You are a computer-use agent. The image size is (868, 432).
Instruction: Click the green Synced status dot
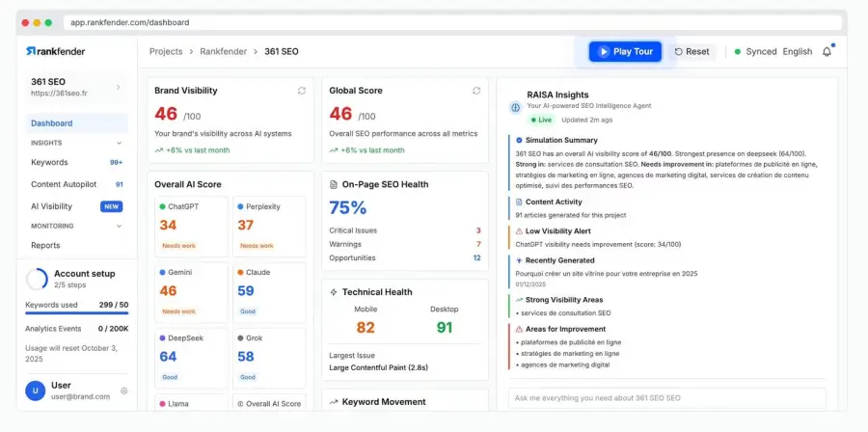[738, 52]
